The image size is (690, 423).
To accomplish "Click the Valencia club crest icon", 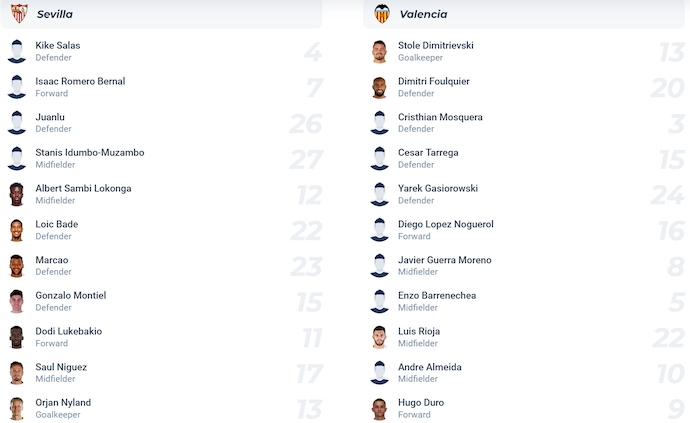I will 381,14.
